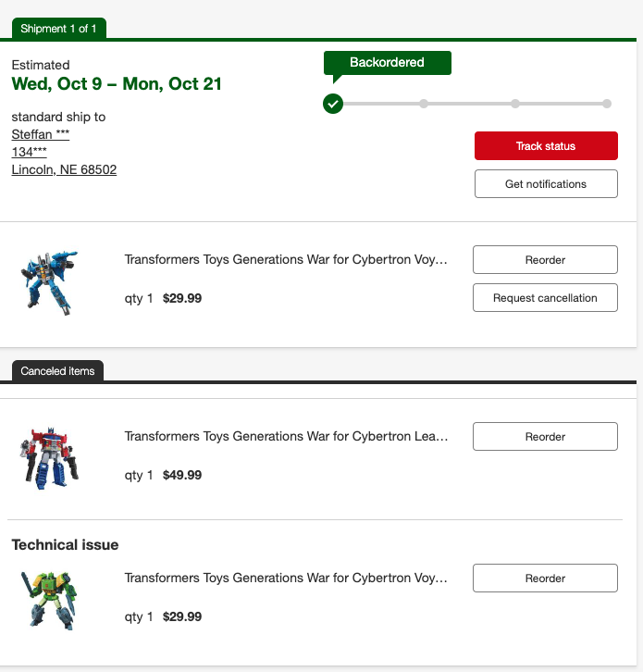Screen dimensions: 643x672
Task: Click Request cancellation button
Action: (x=546, y=298)
